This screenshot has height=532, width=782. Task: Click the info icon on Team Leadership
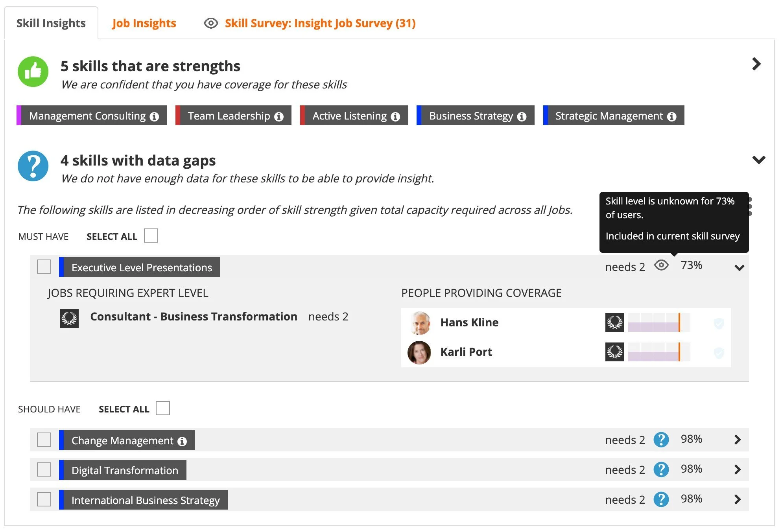point(279,117)
